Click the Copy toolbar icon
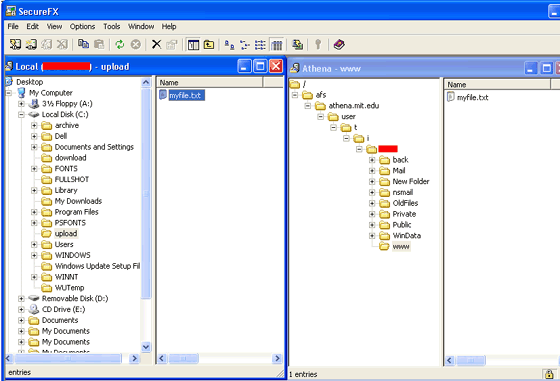The height and width of the screenshot is (381, 560). [x=83, y=44]
